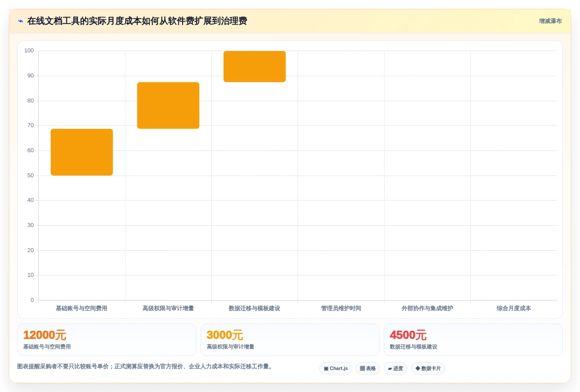
Task: Open the 12000元 data card
Action: [106, 340]
